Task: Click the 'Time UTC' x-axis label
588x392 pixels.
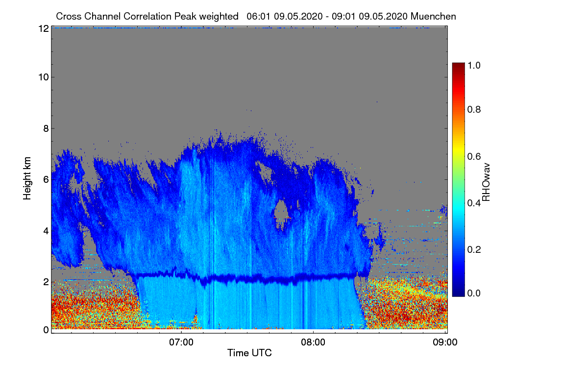Action: pos(249,353)
